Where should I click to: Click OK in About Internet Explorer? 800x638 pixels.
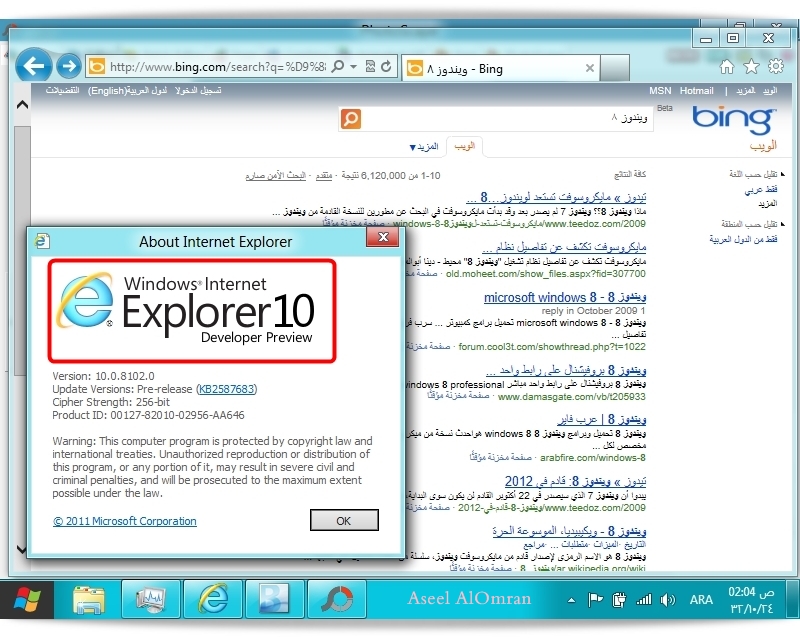(x=344, y=521)
